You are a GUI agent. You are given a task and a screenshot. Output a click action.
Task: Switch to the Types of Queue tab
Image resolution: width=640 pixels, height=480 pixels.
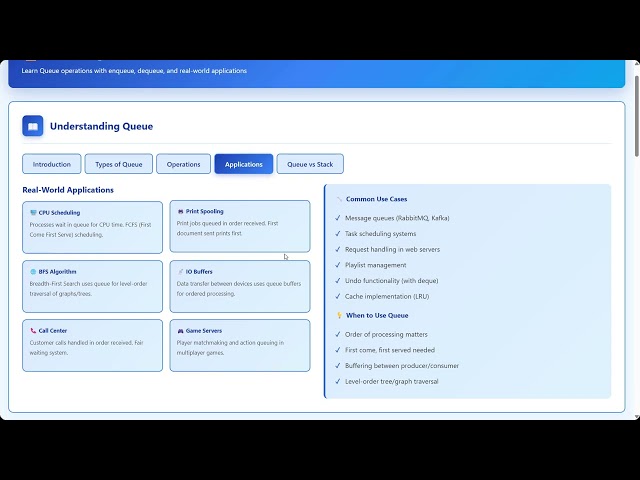pos(119,164)
